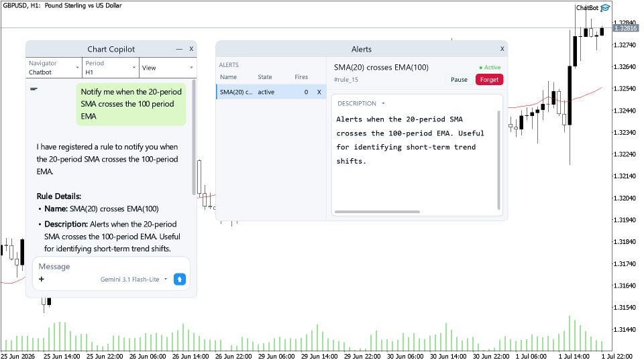The image size is (644, 362).
Task: Send message with blue arrow button
Action: tap(180, 279)
